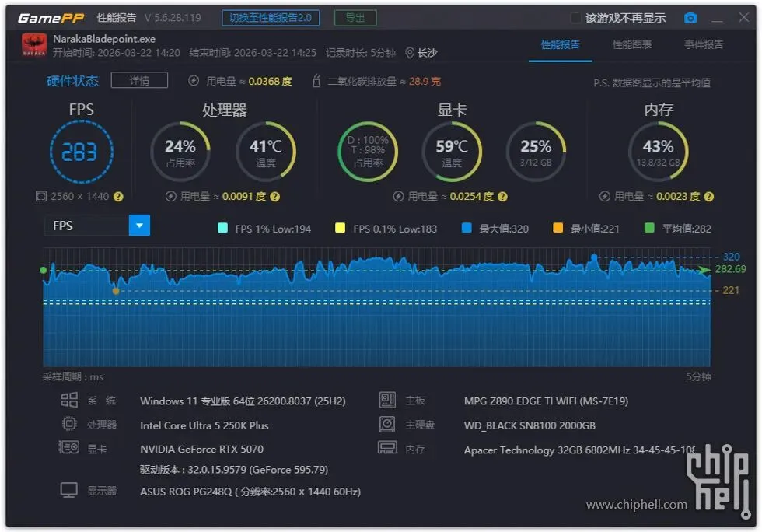Click the power icon beside 用电量 0.0368 度
This screenshot has height=532, width=762.
[x=194, y=81]
